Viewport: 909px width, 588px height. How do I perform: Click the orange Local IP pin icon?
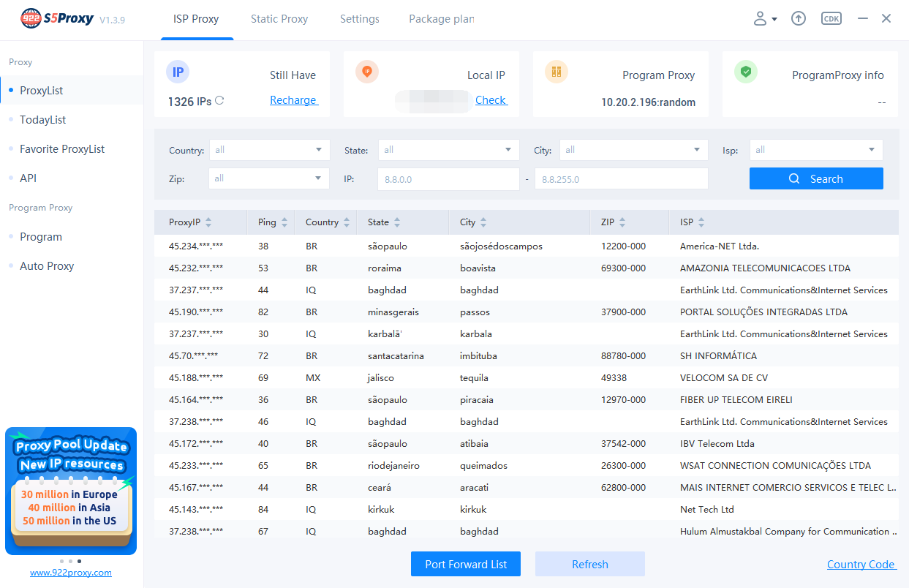pos(366,72)
